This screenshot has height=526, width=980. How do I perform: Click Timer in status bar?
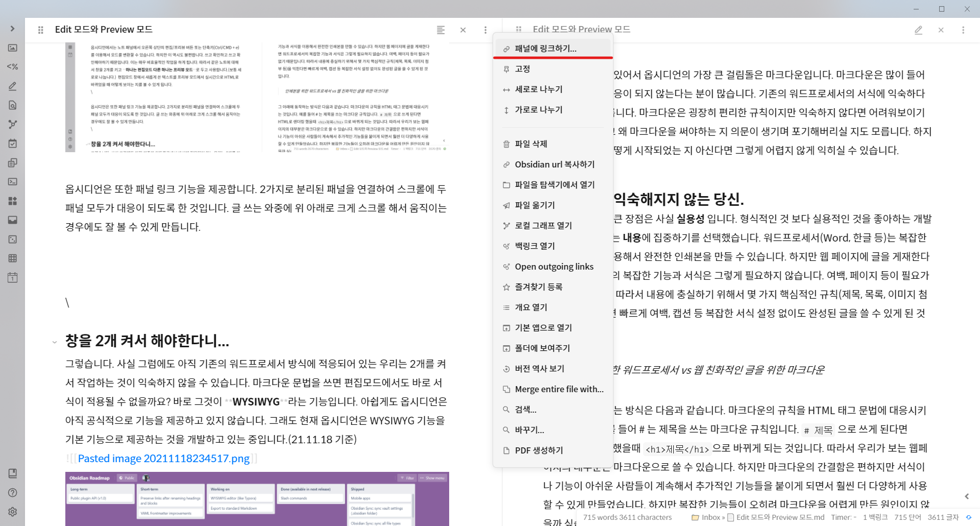click(844, 517)
